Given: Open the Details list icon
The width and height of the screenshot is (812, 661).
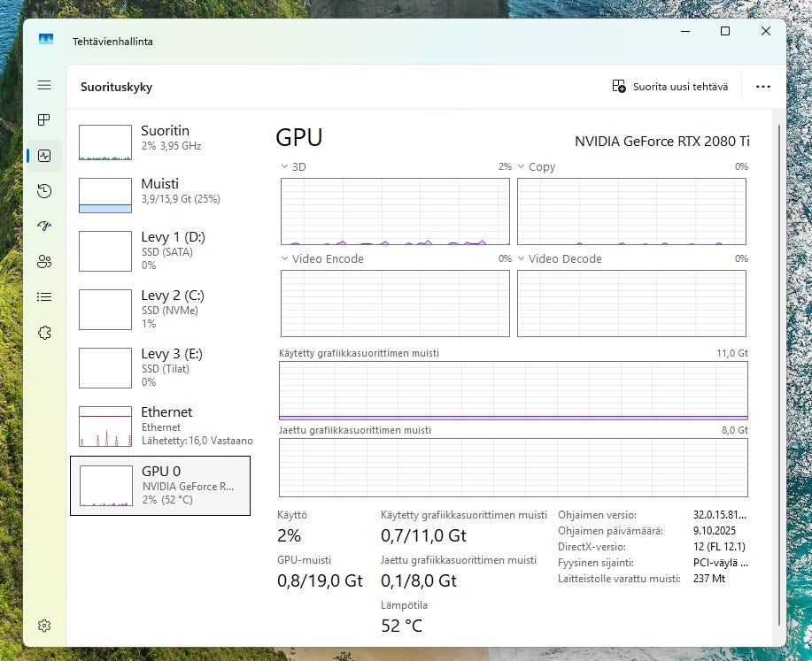Looking at the screenshot, I should [x=44, y=297].
